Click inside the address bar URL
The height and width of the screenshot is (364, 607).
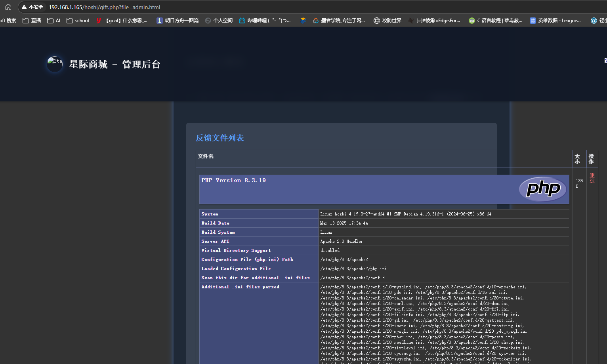point(104,7)
